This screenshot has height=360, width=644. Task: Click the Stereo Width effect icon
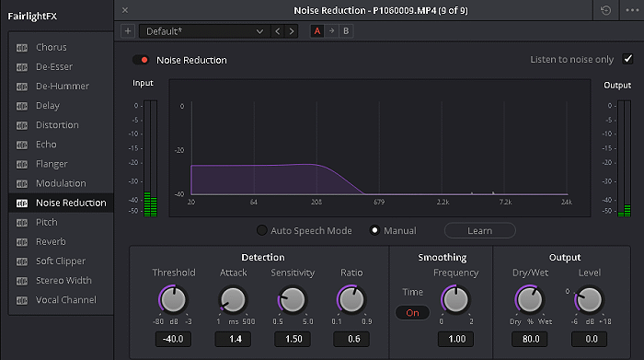point(22,281)
